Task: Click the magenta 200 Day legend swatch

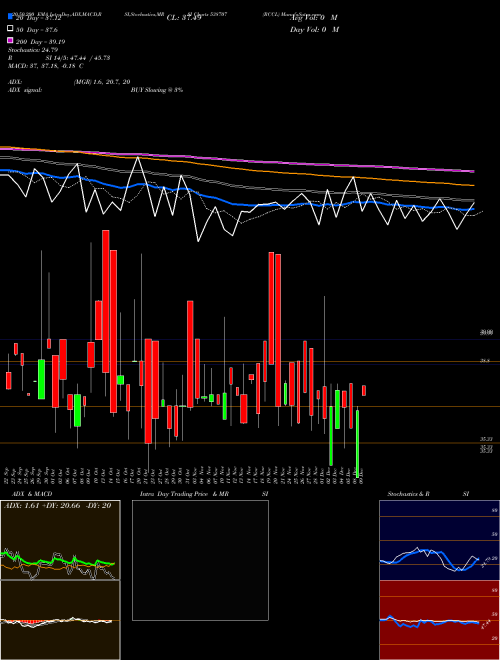Action: tap(11, 40)
